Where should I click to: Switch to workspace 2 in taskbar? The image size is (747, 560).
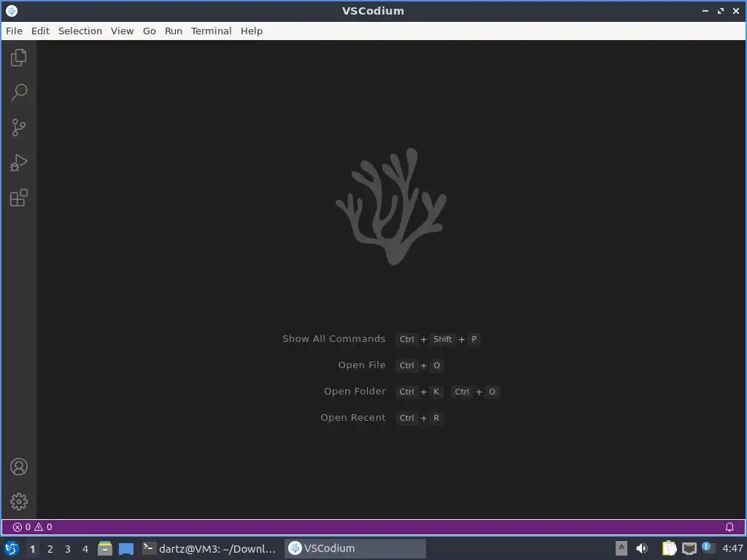tap(50, 549)
